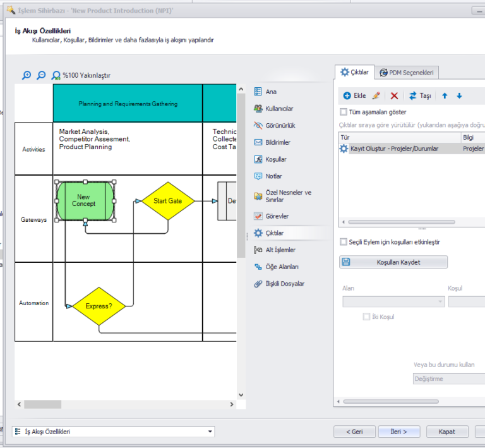Click the diagram horizontal scrollbar

click(126, 404)
